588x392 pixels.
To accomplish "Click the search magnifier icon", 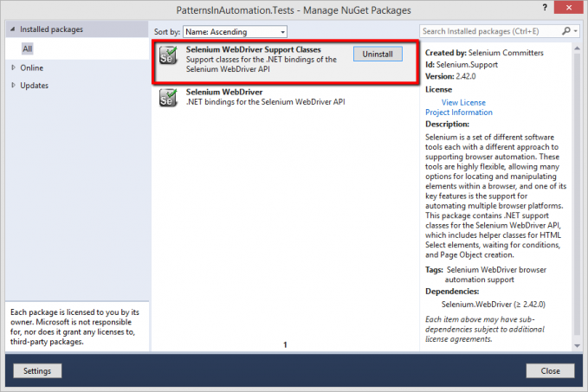I will click(565, 31).
